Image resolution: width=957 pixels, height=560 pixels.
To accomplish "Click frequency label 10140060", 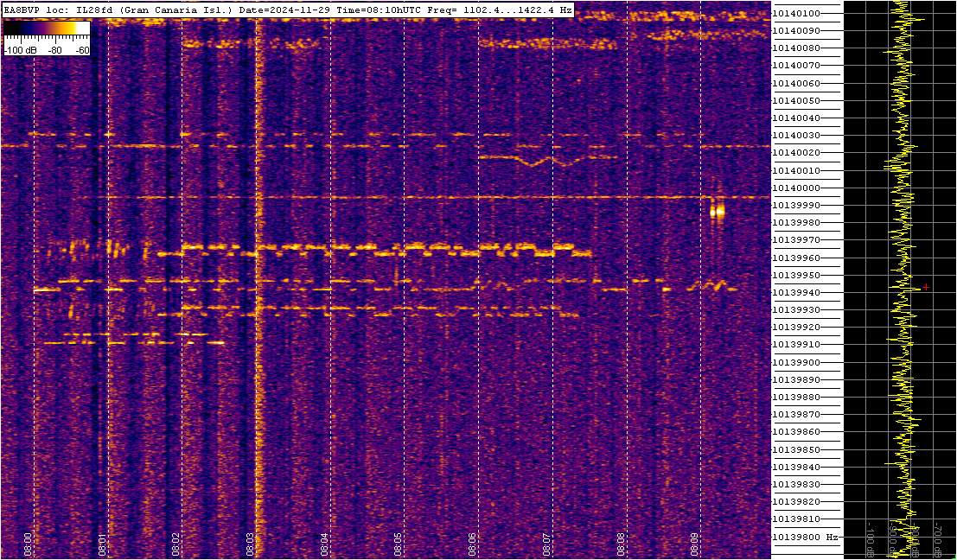I will (796, 83).
